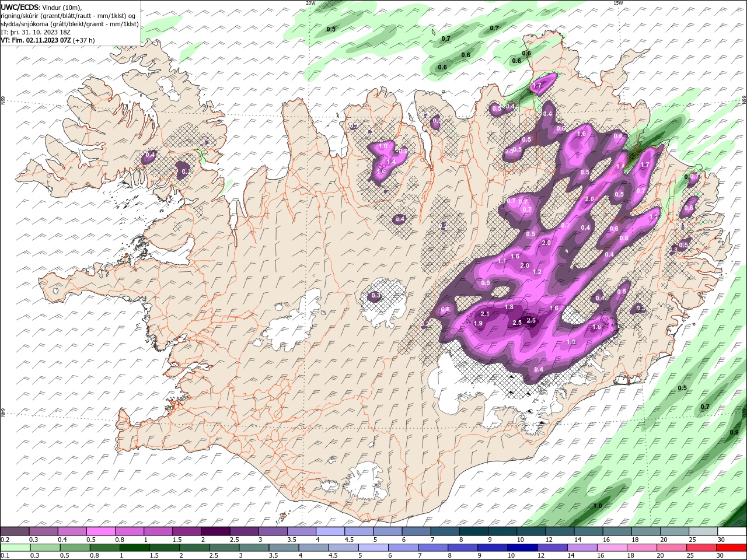The height and width of the screenshot is (560, 747).
Task: Click the '0.2' label in snow legend
Action: [5, 540]
